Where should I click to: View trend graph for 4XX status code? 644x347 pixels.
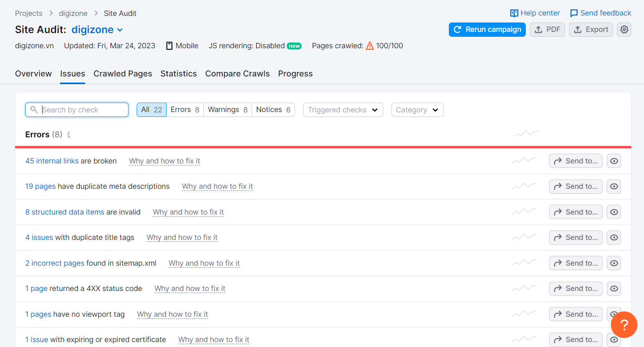[x=525, y=288]
